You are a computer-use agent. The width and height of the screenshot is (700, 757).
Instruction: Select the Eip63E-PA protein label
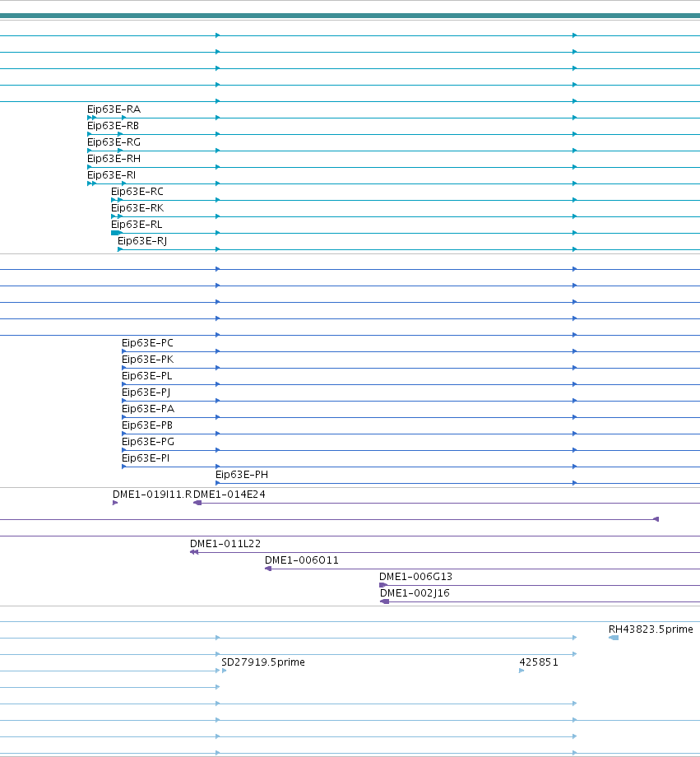pyautogui.click(x=148, y=409)
